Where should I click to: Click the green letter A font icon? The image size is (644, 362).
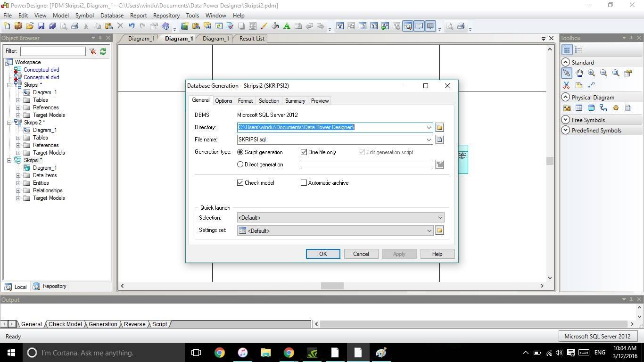coord(287,26)
